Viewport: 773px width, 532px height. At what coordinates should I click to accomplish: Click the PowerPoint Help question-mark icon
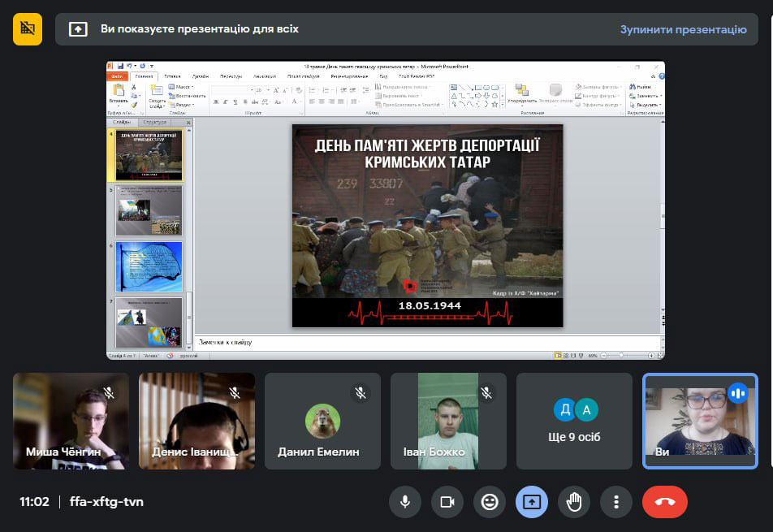click(661, 76)
